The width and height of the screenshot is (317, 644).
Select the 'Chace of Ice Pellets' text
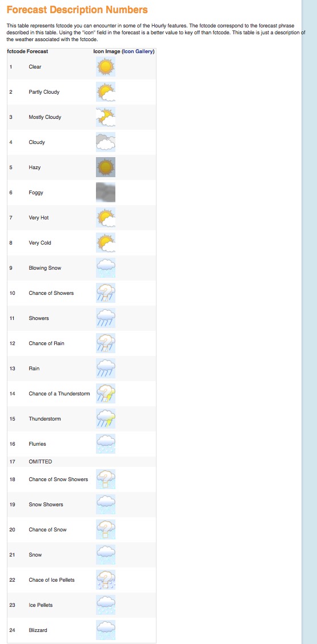tap(52, 580)
